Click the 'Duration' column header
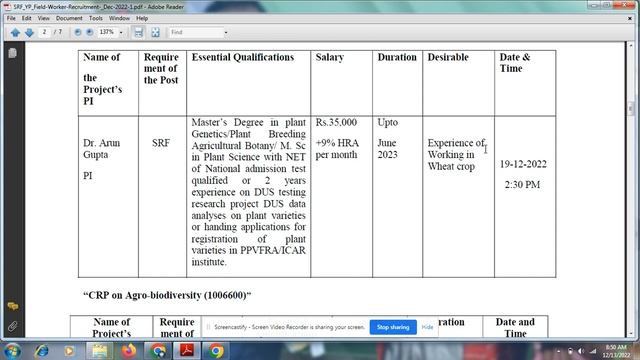Screen dimensions: 640x360 (397, 57)
